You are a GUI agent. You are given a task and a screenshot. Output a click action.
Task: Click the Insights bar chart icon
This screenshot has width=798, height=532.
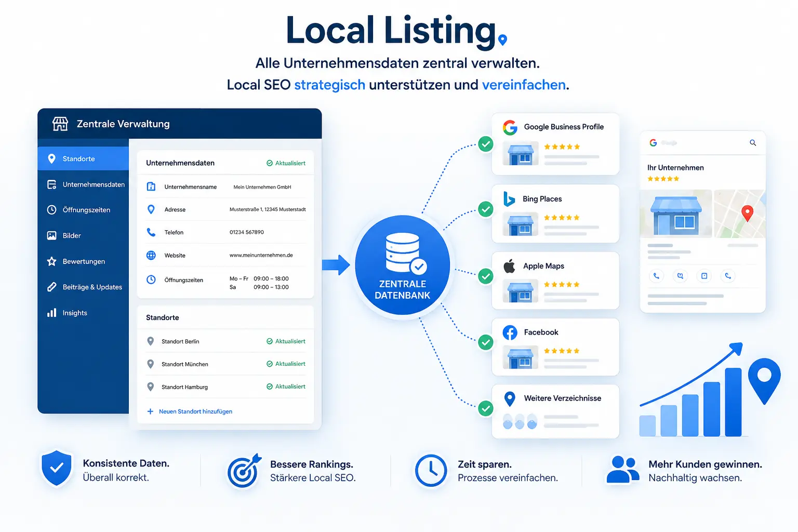(x=51, y=313)
